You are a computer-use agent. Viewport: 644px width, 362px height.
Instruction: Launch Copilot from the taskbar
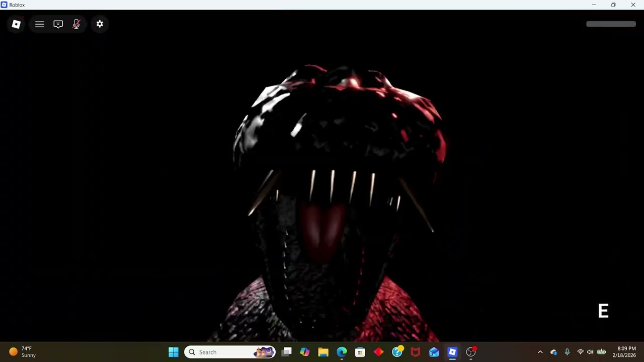[305, 352]
